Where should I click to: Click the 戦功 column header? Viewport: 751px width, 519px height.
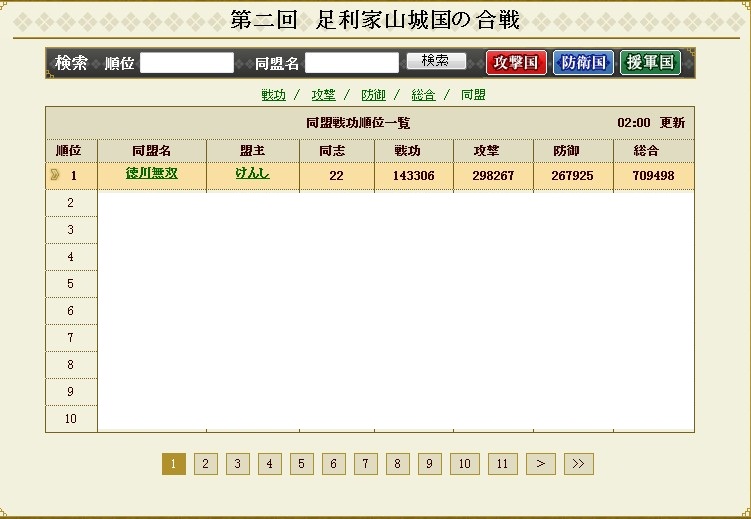click(x=414, y=151)
